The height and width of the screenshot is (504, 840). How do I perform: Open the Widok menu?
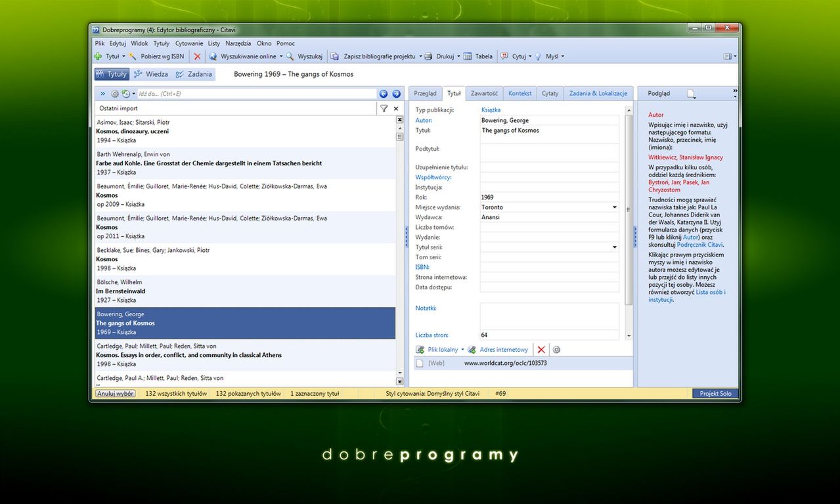(x=139, y=43)
